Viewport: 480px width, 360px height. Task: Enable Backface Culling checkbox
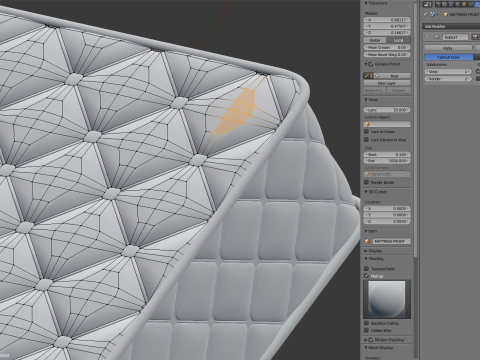point(367,323)
